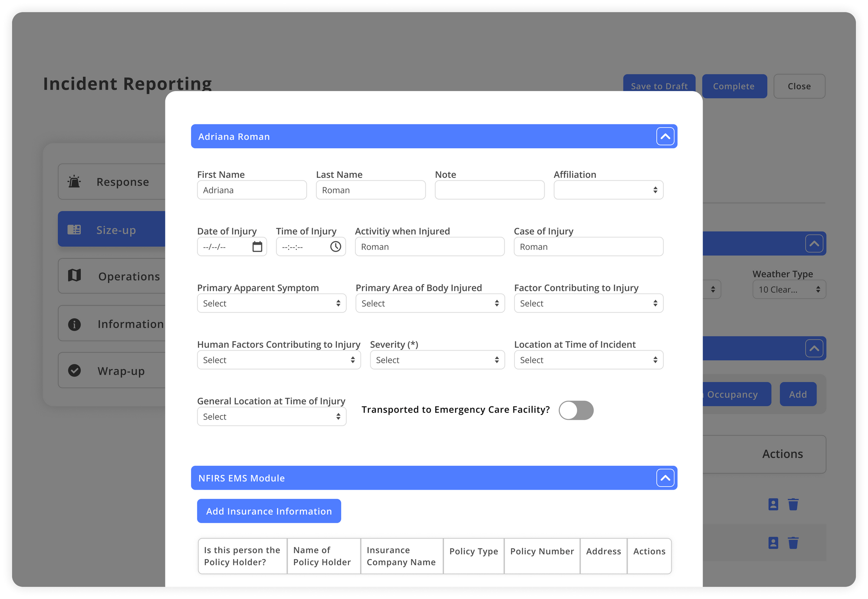
Task: Open the Weather Type dropdown
Action: 789,289
